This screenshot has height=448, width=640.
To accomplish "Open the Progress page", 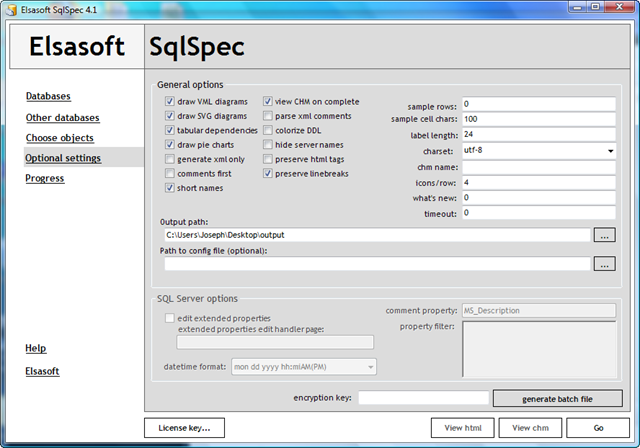I will pos(44,178).
